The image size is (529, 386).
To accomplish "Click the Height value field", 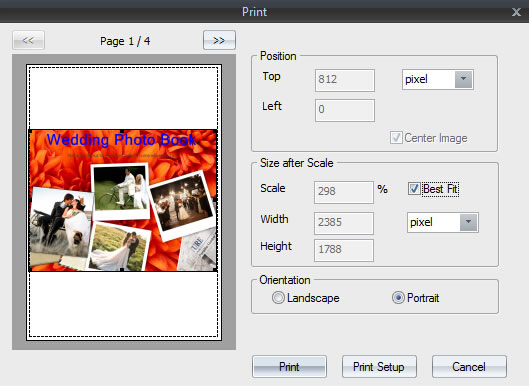I will point(344,250).
